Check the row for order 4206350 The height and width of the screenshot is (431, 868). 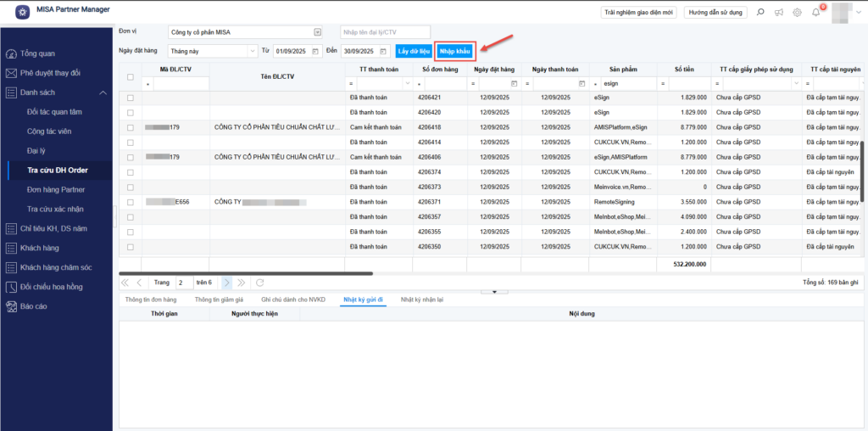coord(131,247)
